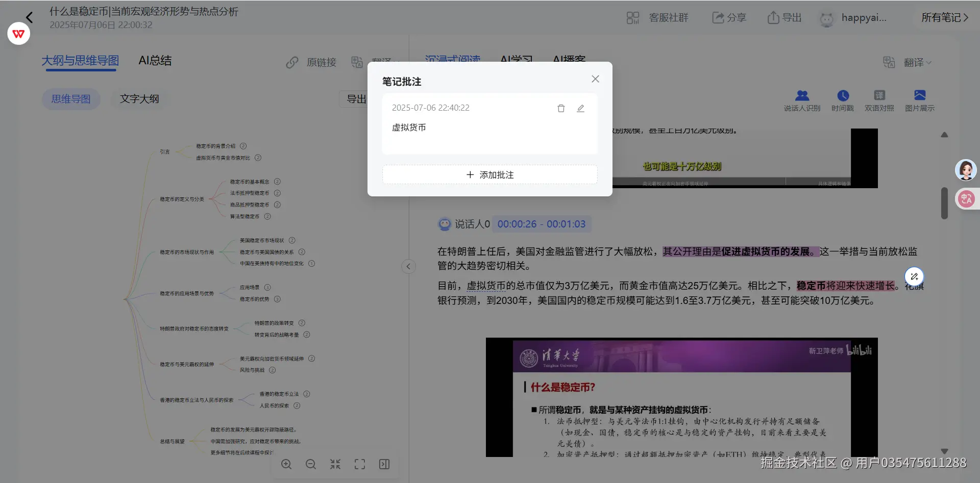The image size is (980, 483).
Task: Expand 稳定币的背景介绍 node count
Action: (x=243, y=146)
